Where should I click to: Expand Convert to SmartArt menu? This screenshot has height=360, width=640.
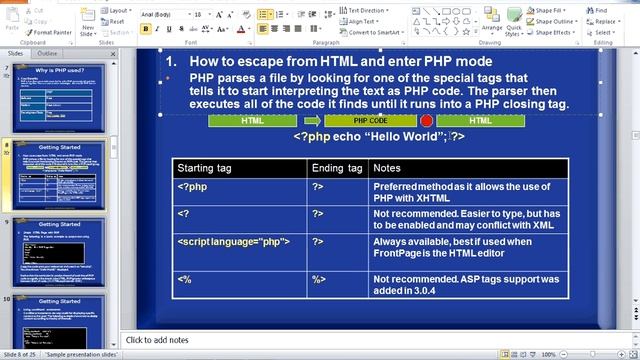[x=372, y=32]
